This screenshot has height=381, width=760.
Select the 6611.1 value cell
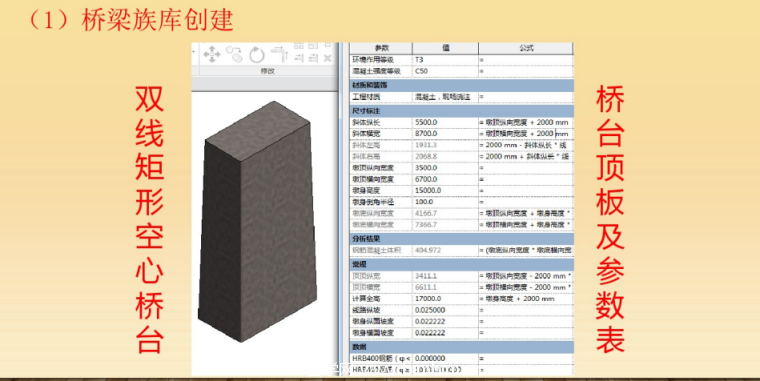[445, 287]
